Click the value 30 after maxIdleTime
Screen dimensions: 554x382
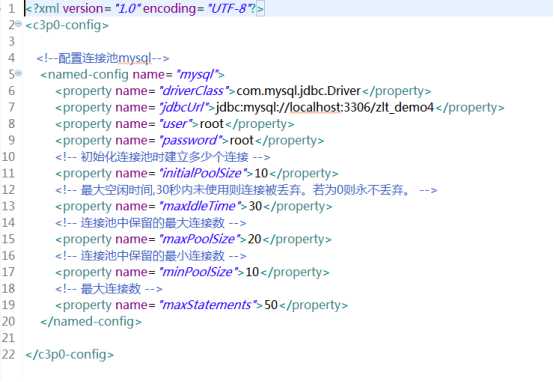255,206
